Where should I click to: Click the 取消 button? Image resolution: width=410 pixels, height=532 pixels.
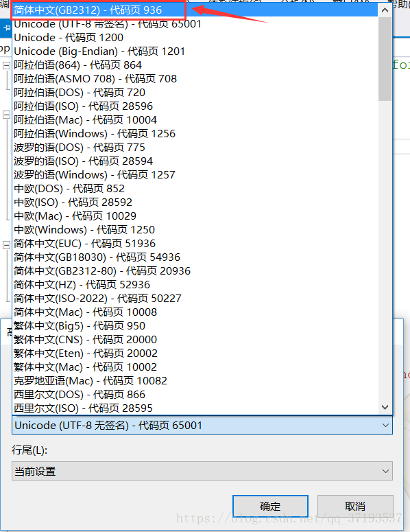pyautogui.click(x=355, y=506)
